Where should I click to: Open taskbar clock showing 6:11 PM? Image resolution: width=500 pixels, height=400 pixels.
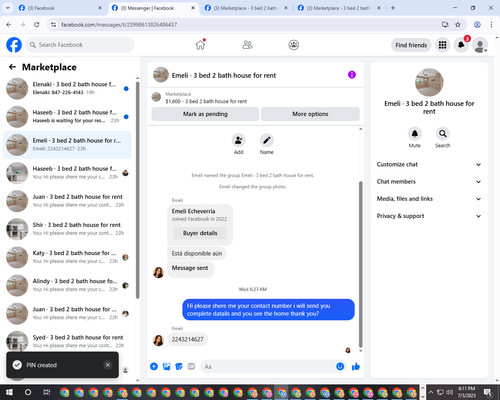tap(466, 392)
